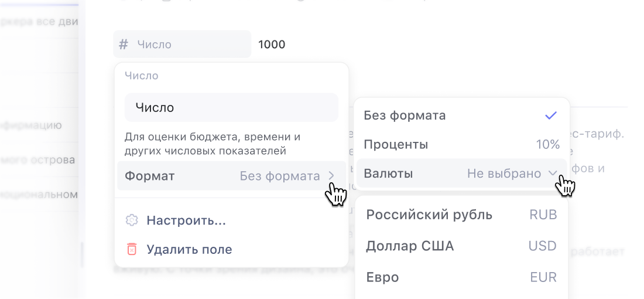Click Настроить... to configure field

pos(186,220)
